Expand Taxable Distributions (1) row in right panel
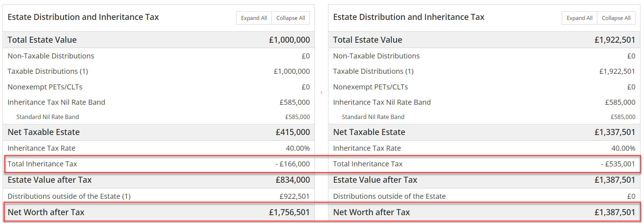The image size is (644, 223). pos(484,71)
